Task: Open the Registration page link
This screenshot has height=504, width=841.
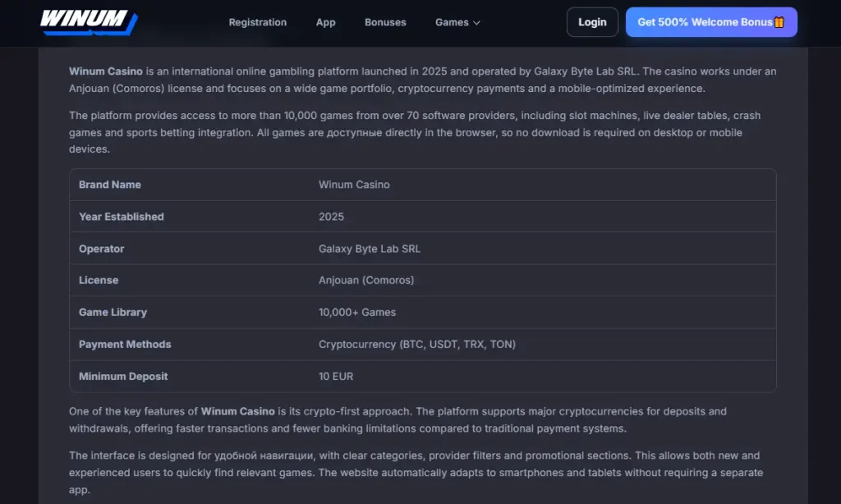Action: click(x=257, y=22)
